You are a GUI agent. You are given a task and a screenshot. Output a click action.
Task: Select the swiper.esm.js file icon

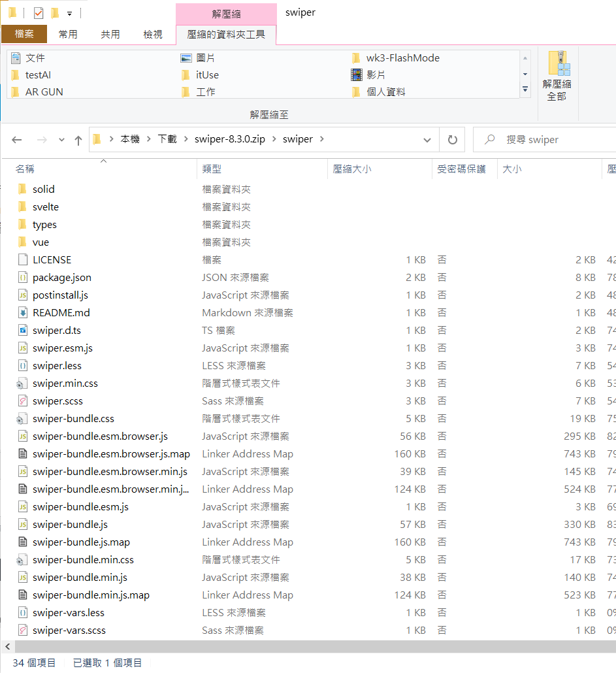(23, 348)
